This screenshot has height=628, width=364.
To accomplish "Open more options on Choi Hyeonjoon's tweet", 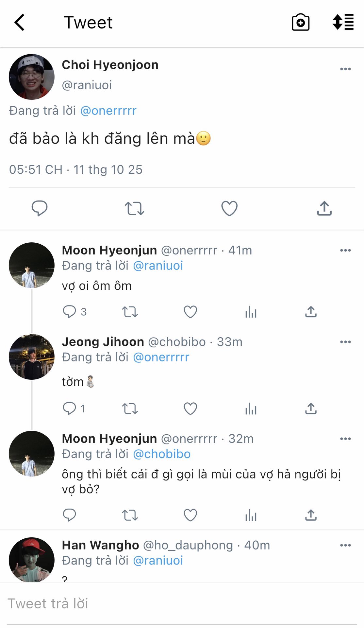I will click(345, 69).
